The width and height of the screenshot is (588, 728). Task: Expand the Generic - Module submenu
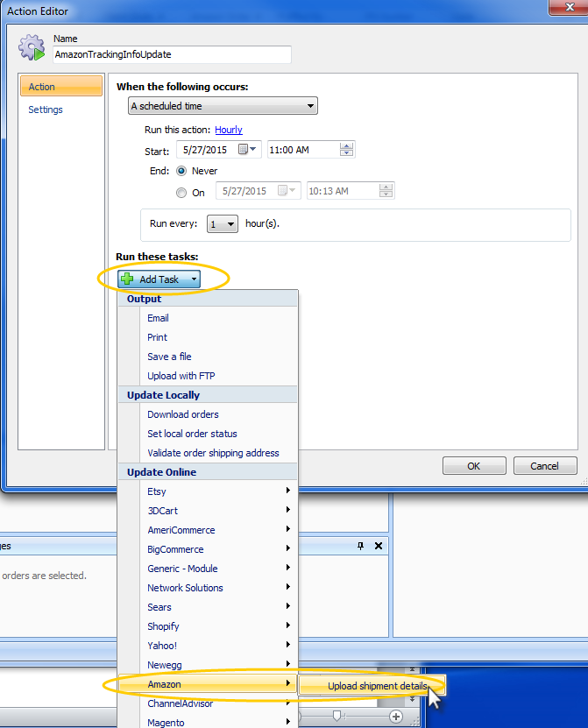pos(208,569)
